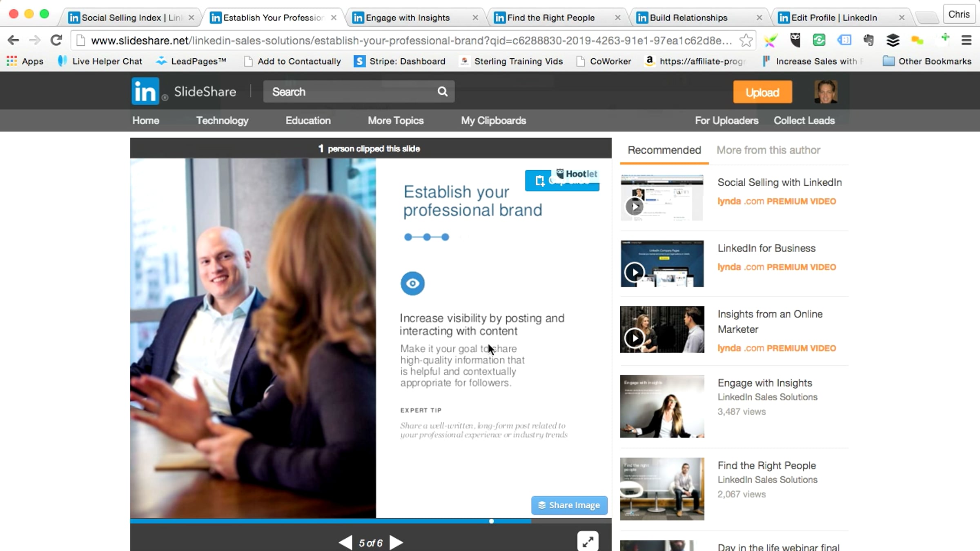Open the Hootsuite owl extension icon
The height and width of the screenshot is (551, 980).
[x=795, y=40]
